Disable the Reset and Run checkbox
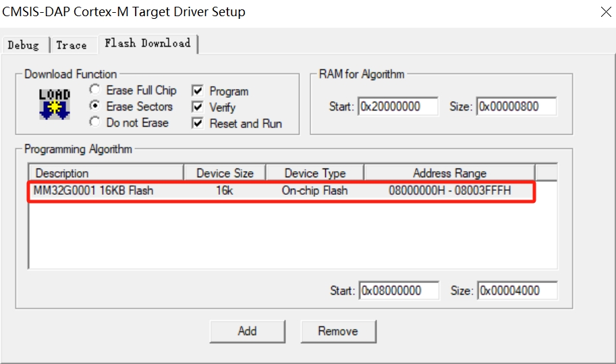 198,123
